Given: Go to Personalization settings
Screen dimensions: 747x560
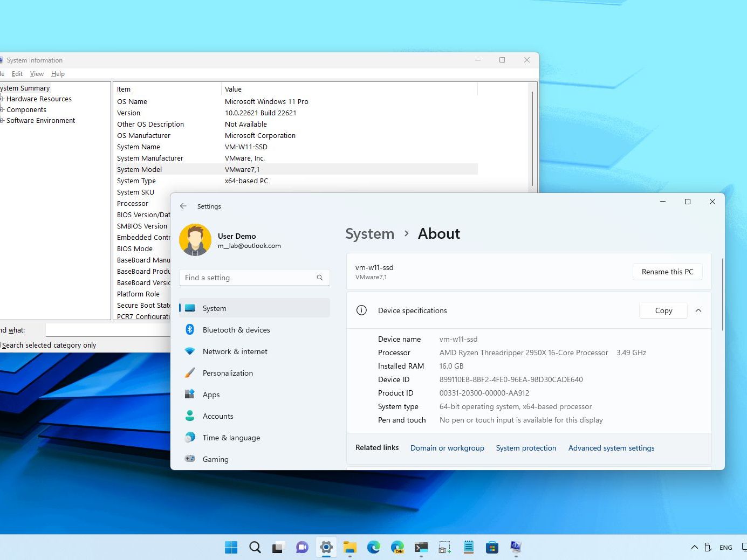Looking at the screenshot, I should pyautogui.click(x=227, y=373).
